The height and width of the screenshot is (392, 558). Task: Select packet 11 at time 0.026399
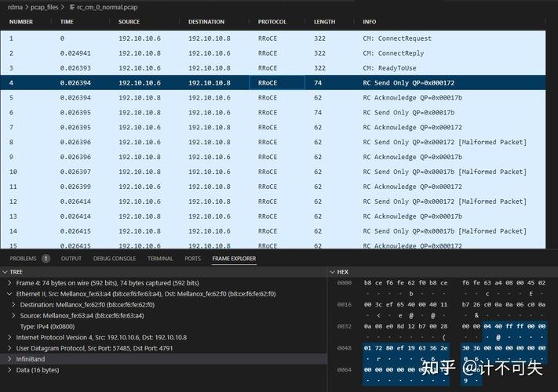(273, 187)
